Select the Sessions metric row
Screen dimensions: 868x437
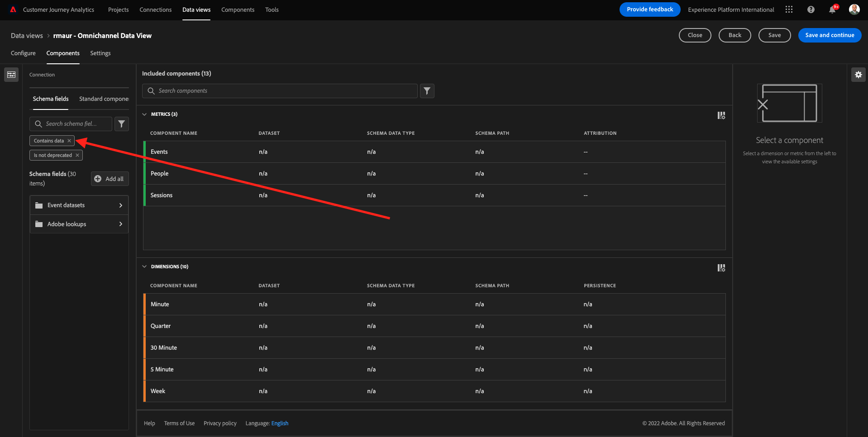[x=434, y=195]
